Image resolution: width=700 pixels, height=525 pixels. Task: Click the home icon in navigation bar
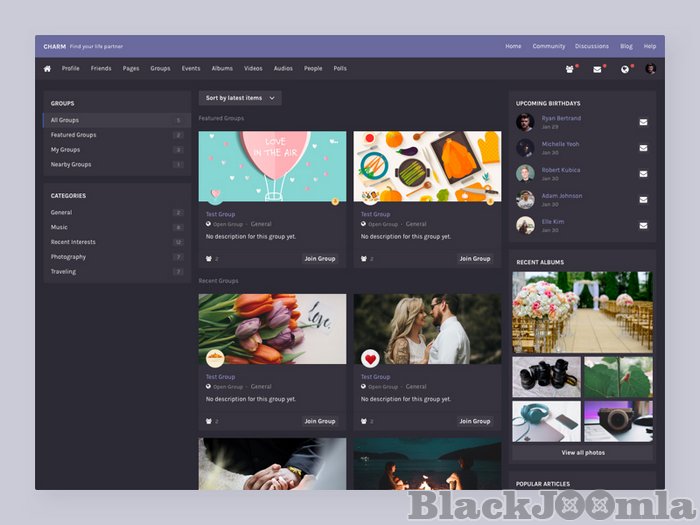(x=47, y=69)
